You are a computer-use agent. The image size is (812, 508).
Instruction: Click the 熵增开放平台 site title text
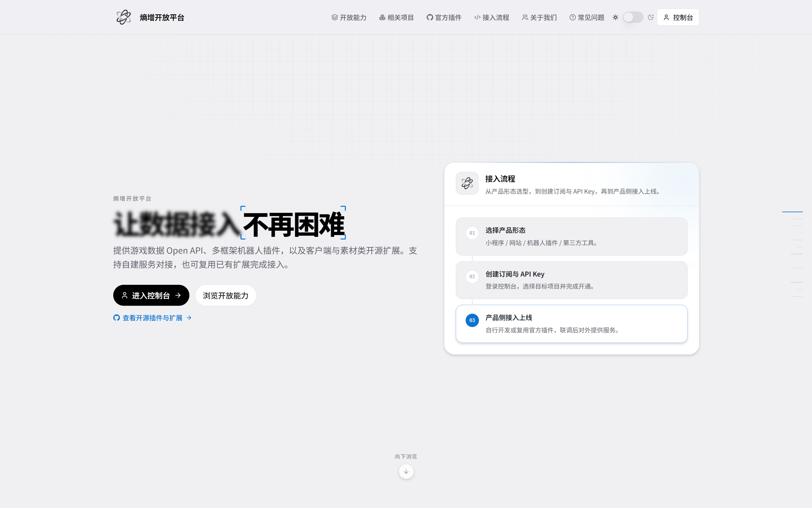(162, 17)
